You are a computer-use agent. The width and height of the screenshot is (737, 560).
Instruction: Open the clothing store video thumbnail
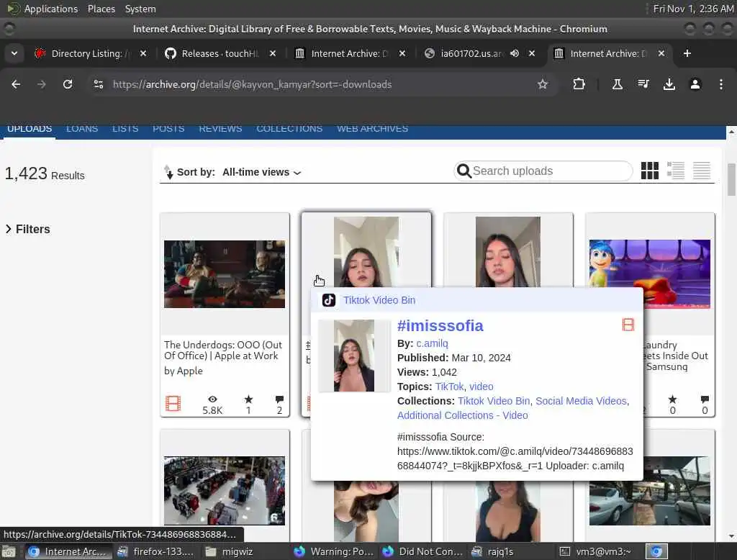225,490
